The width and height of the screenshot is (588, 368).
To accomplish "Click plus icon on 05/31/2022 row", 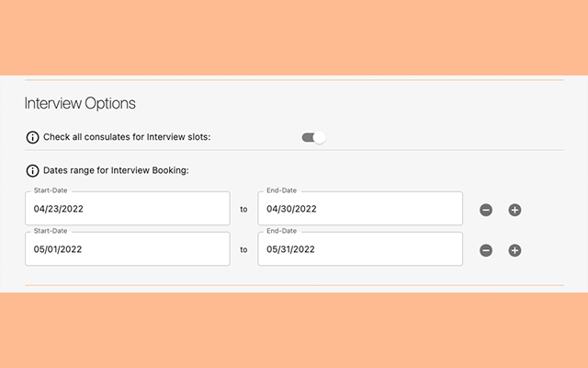I will pyautogui.click(x=514, y=250).
